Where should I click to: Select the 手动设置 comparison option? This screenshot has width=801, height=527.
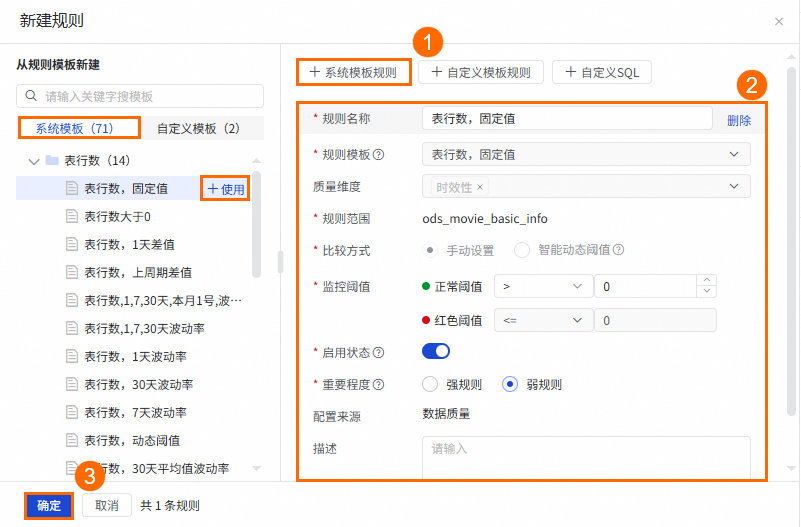click(430, 250)
